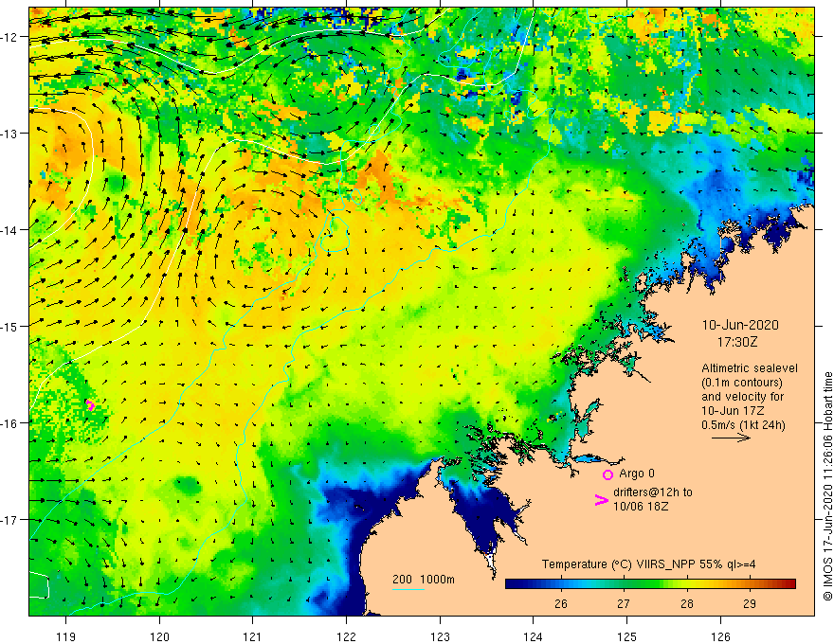Viewport: 834px width, 644px height.
Task: Click longitude label 119 on x-axis
Action: (66, 636)
